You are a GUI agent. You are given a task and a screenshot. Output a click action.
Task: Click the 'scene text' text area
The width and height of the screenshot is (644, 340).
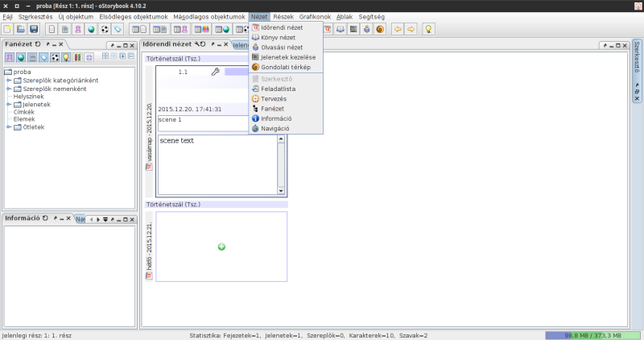(217, 165)
